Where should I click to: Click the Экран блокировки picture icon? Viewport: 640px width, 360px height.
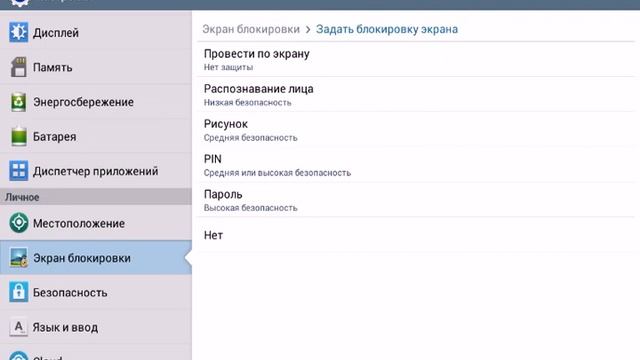pos(18,258)
